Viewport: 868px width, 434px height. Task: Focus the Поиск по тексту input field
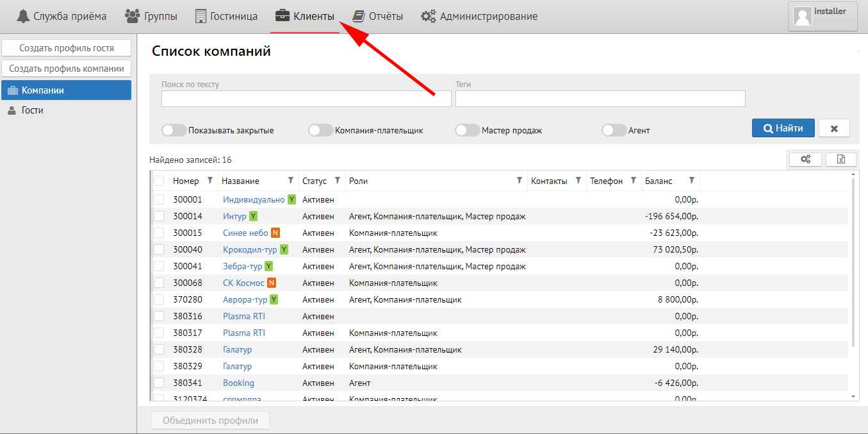point(297,99)
